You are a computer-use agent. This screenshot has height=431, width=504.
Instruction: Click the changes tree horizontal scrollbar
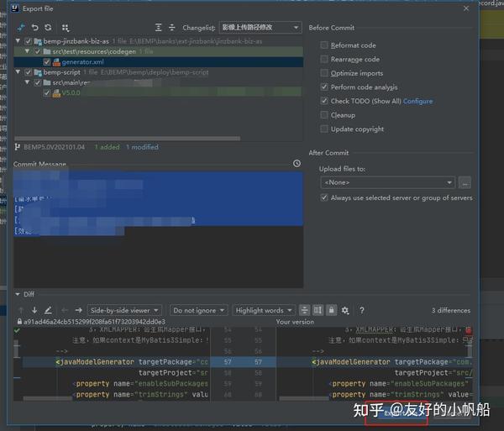(128, 139)
